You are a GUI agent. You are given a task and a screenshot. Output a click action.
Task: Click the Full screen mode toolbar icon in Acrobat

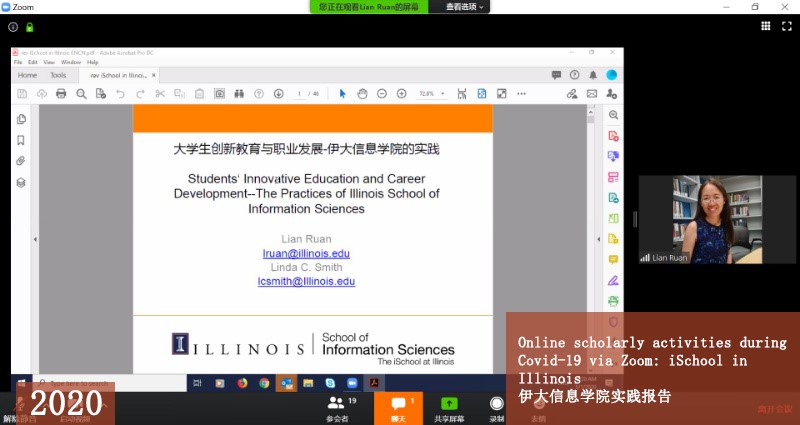(502, 94)
